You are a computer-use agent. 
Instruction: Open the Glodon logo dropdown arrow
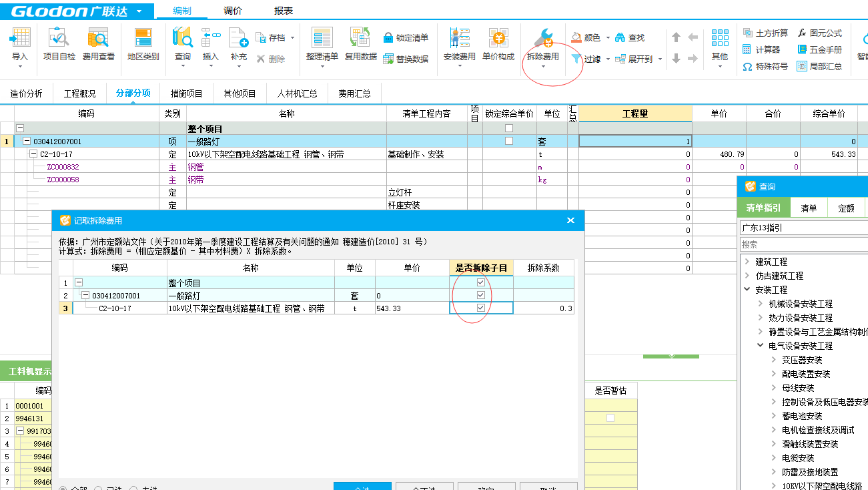[138, 11]
